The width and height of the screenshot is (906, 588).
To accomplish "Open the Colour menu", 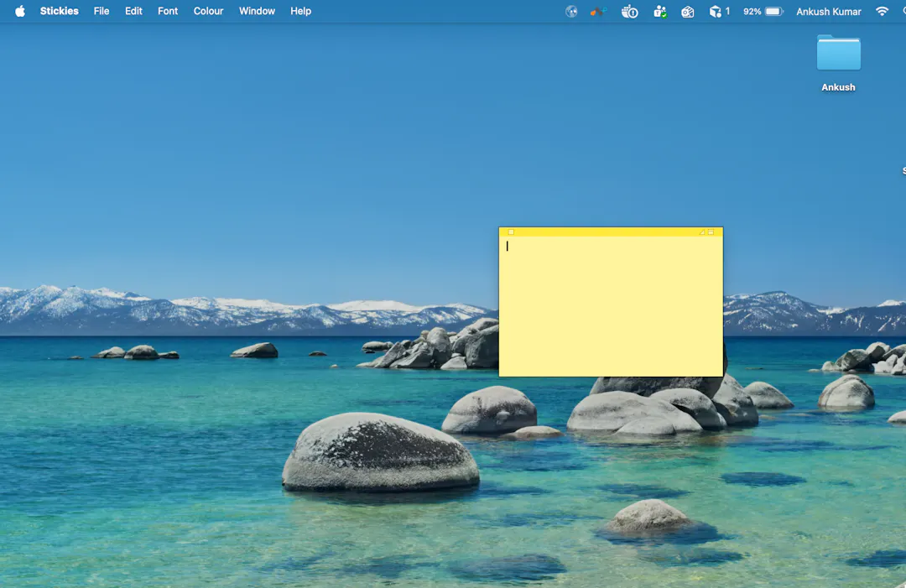I will point(208,11).
